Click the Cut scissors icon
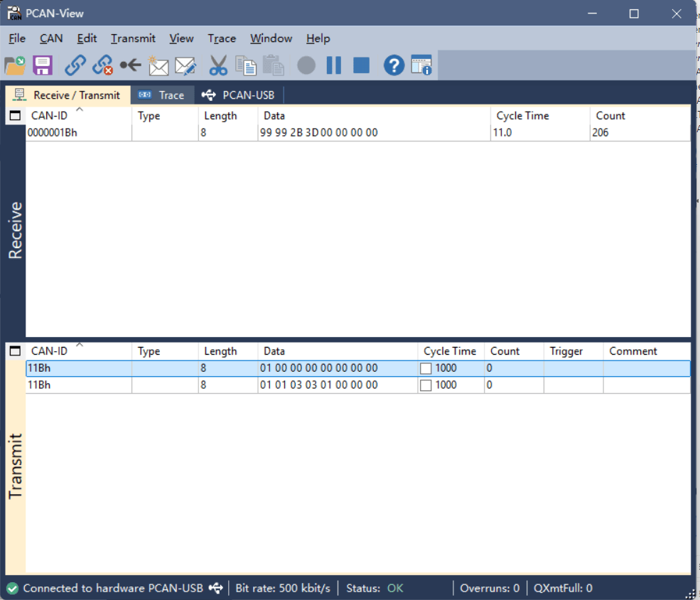The width and height of the screenshot is (700, 600). click(x=218, y=66)
